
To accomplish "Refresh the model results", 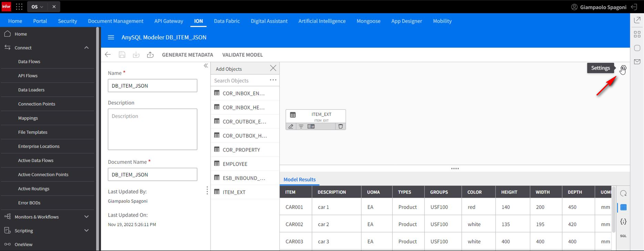I will pyautogui.click(x=623, y=194).
